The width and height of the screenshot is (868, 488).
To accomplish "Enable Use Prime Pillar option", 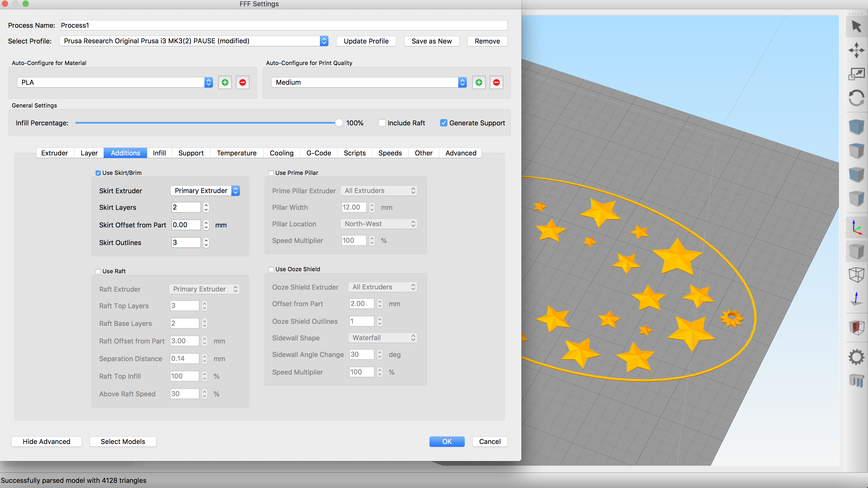I will point(271,173).
